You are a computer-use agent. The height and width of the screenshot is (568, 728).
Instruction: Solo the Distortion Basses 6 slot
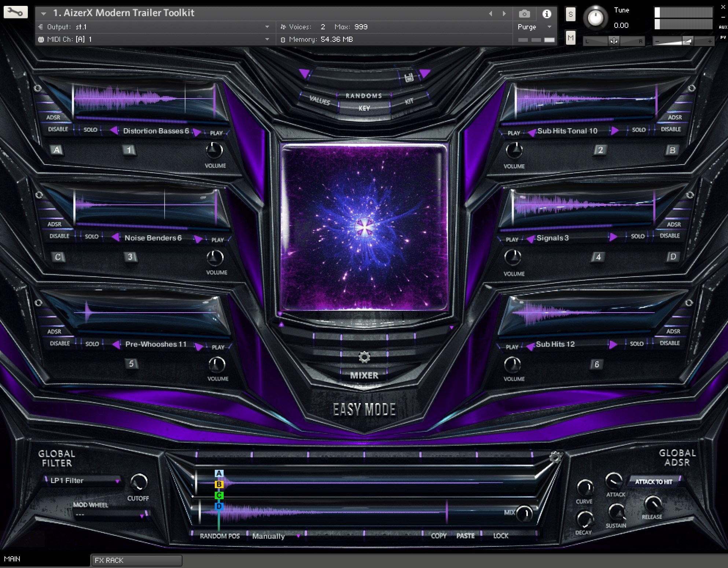point(90,129)
